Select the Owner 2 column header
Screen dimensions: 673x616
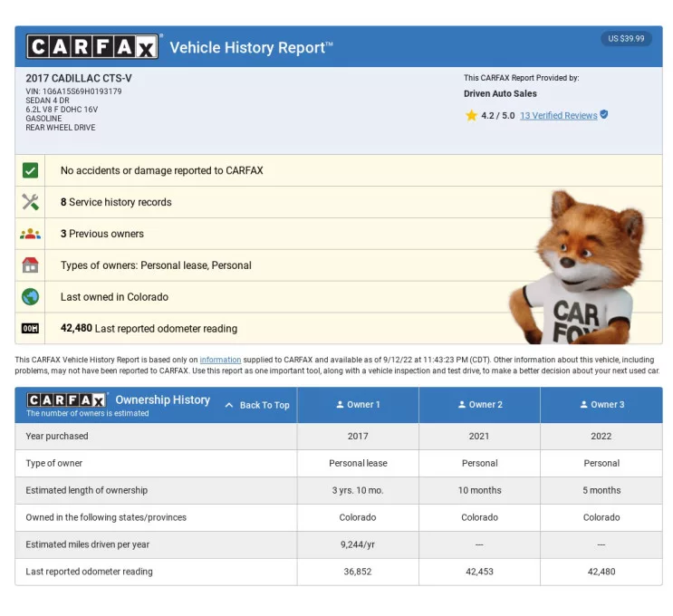pyautogui.click(x=479, y=405)
